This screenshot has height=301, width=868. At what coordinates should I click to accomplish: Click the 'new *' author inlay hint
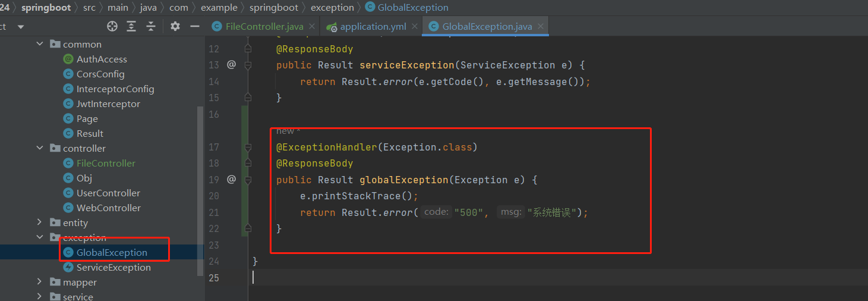pos(288,131)
